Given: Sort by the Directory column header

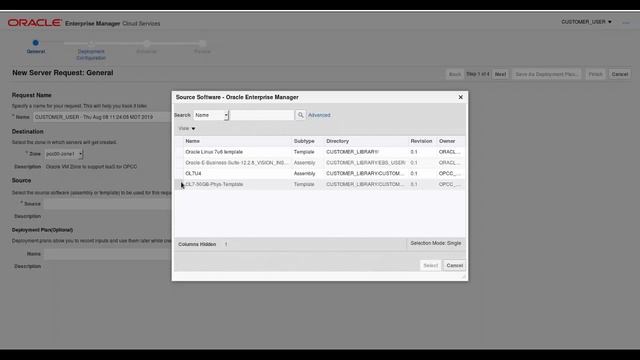Looking at the screenshot, I should [x=338, y=141].
